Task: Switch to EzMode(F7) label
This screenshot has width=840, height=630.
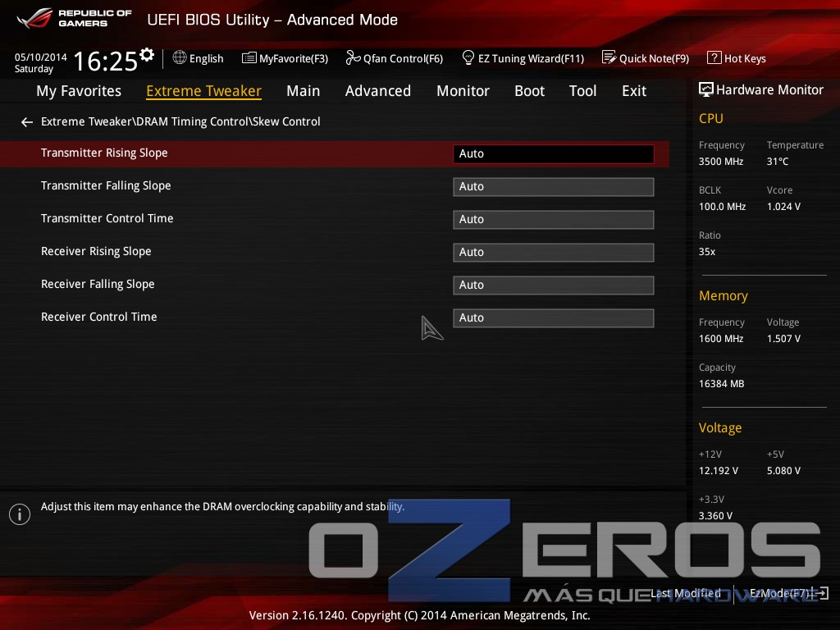Action: (x=781, y=593)
